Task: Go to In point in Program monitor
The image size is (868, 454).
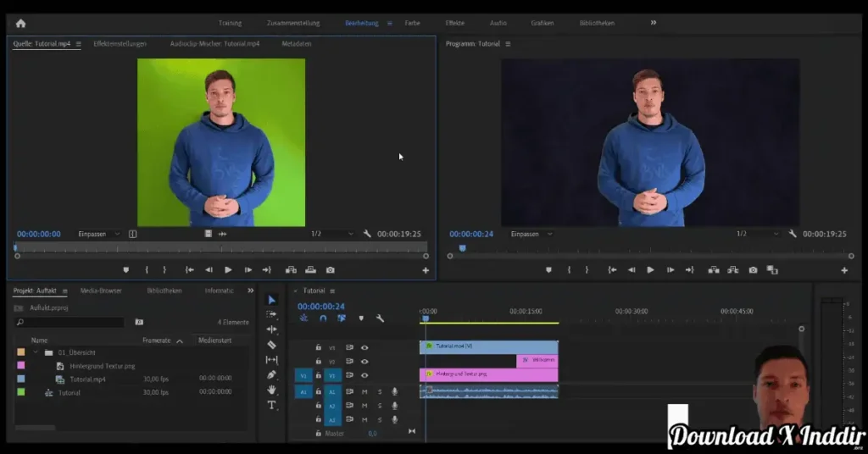Action: pyautogui.click(x=612, y=270)
